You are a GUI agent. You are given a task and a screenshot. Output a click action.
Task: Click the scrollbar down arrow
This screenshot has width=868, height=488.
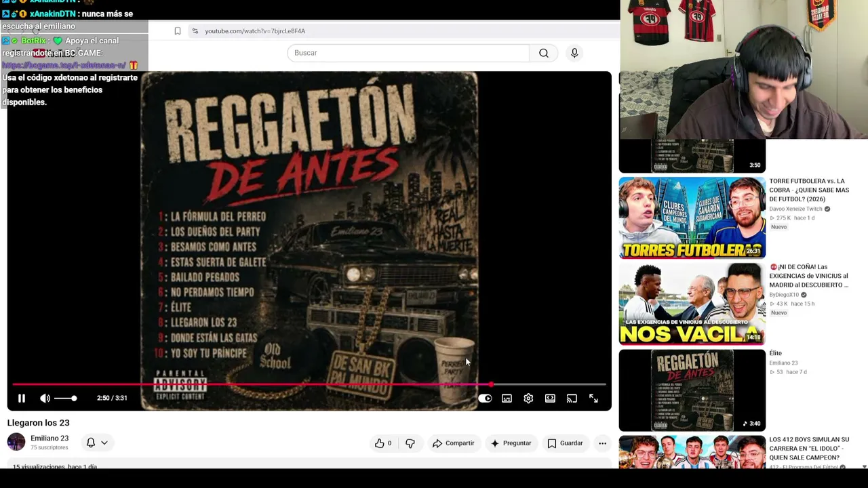tap(864, 466)
